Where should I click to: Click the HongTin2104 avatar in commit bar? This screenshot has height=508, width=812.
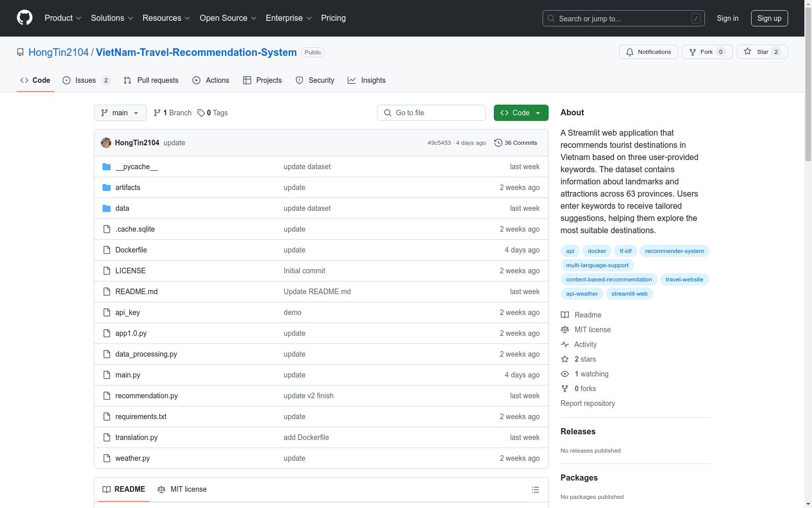pos(106,143)
